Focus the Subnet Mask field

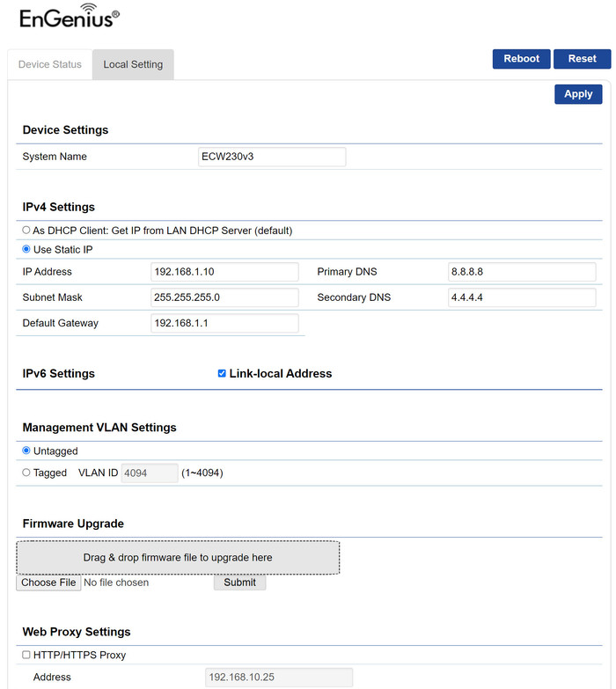point(225,297)
